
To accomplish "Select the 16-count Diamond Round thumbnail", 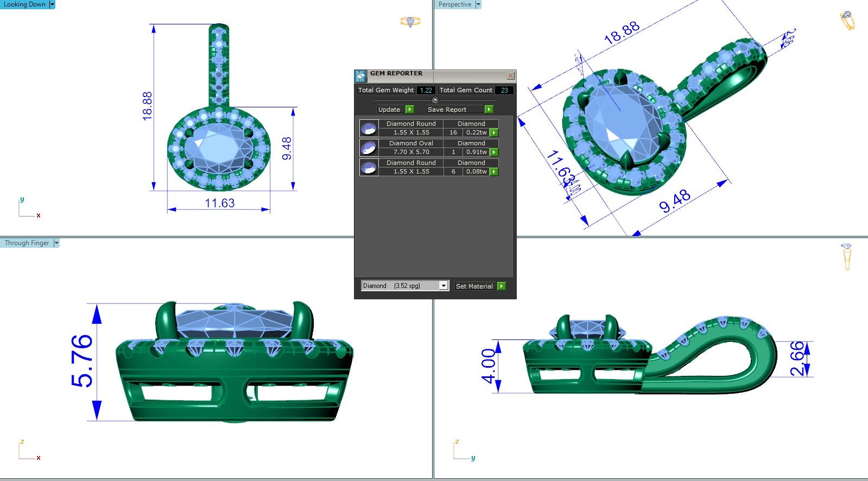I will point(369,128).
